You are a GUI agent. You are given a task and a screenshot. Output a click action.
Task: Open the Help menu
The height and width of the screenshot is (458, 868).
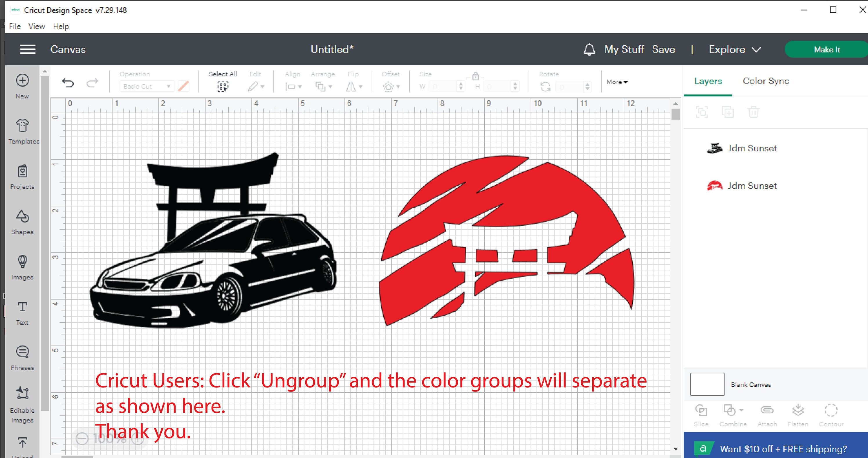[61, 26]
